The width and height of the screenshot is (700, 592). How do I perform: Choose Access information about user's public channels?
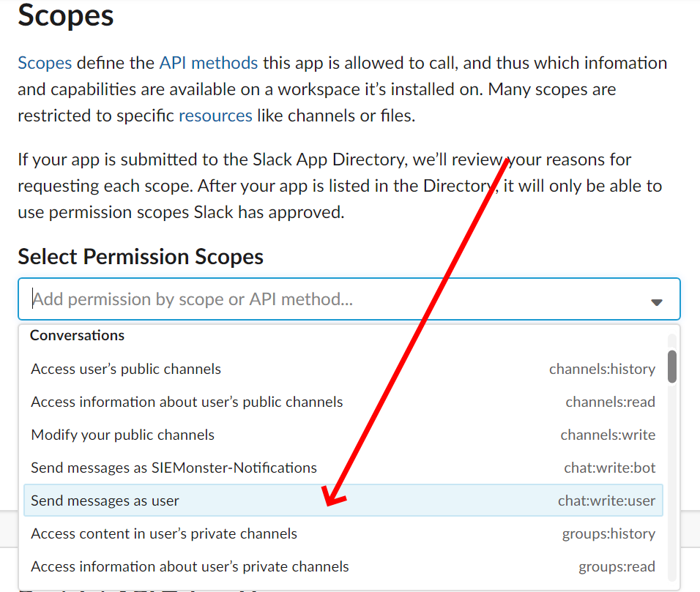(x=187, y=402)
